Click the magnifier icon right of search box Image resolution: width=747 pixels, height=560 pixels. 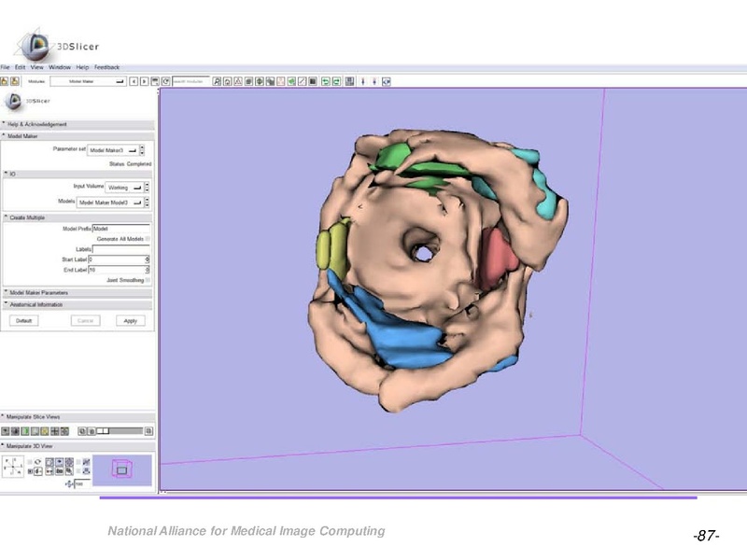click(217, 81)
